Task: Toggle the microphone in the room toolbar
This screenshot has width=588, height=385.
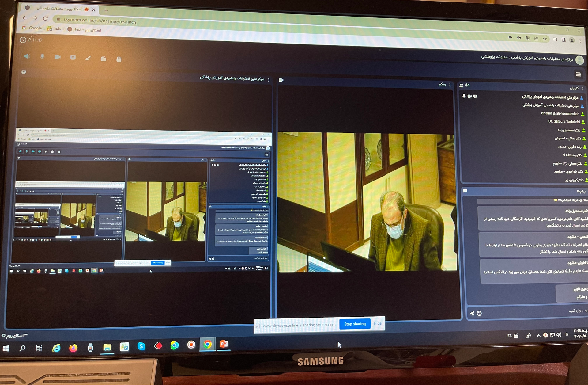Action: [x=42, y=57]
